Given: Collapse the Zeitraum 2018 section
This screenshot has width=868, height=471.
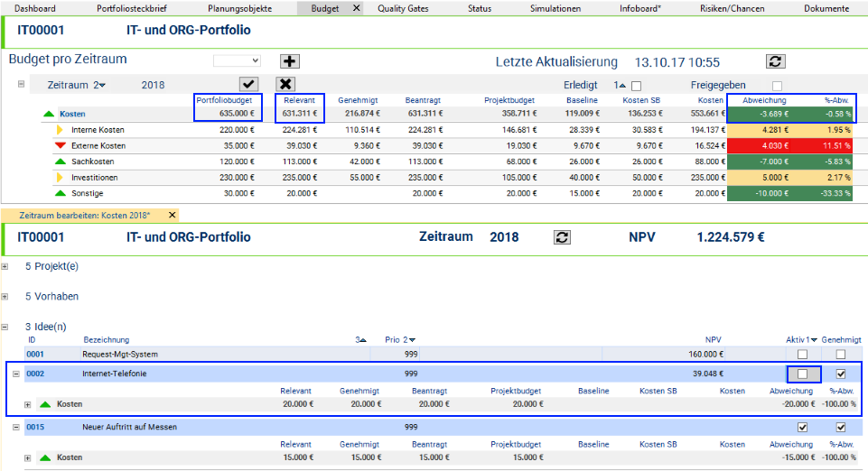Looking at the screenshot, I should click(x=21, y=84).
